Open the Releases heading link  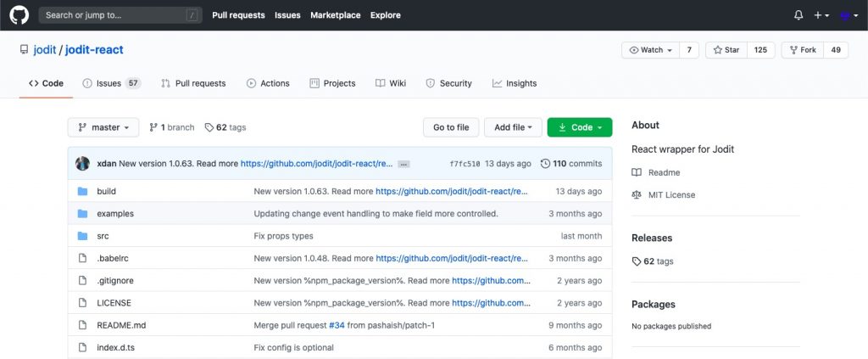(x=652, y=238)
